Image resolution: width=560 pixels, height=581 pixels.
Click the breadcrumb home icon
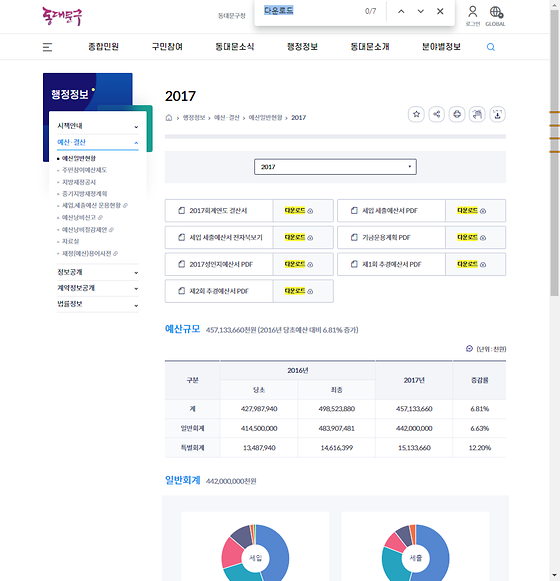tap(169, 117)
